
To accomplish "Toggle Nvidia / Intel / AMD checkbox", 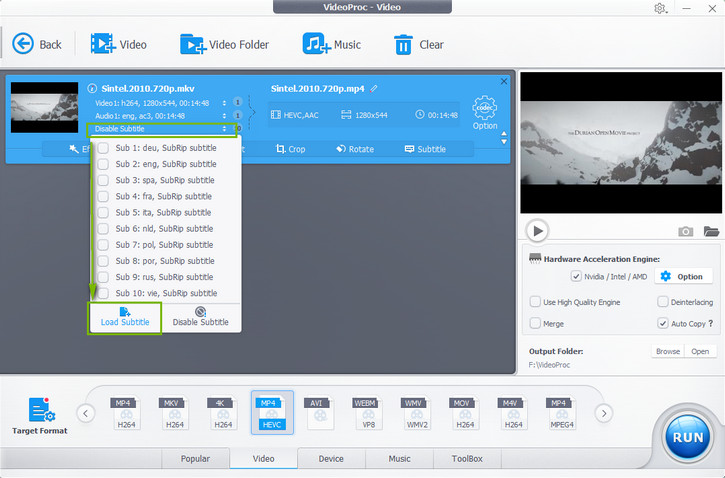I will point(576,276).
